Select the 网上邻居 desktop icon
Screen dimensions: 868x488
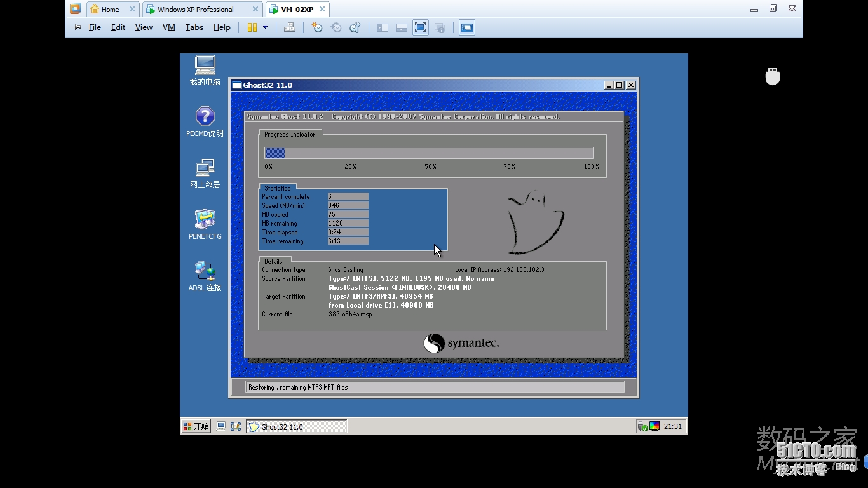(205, 173)
